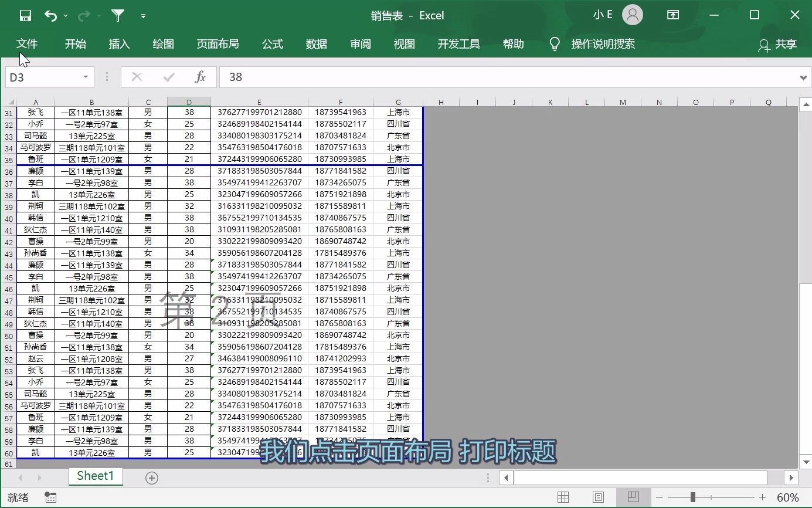Click zoom out minus button
The image size is (812, 508).
click(660, 497)
